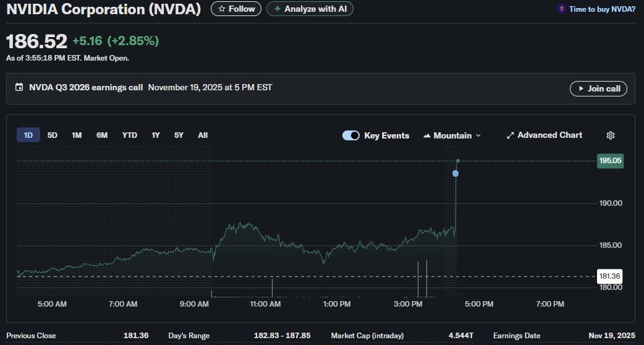Select the 1Y chart range
644x345 pixels.
(x=156, y=135)
